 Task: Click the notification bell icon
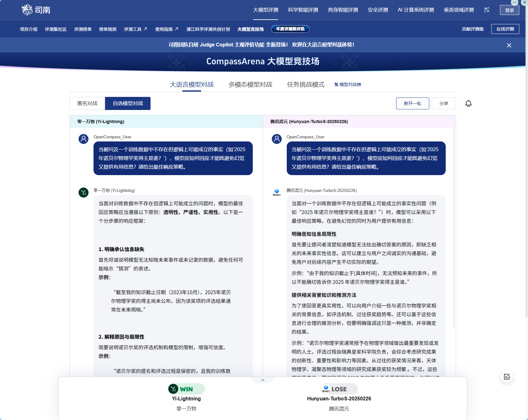click(468, 103)
